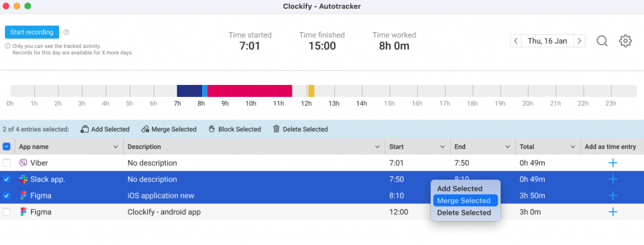Open the settings gear icon

coord(625,41)
